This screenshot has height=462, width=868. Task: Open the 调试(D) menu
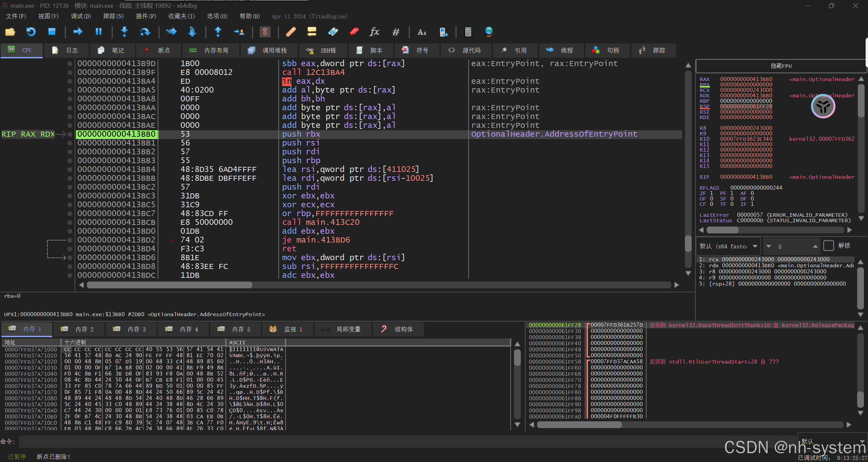[81, 16]
